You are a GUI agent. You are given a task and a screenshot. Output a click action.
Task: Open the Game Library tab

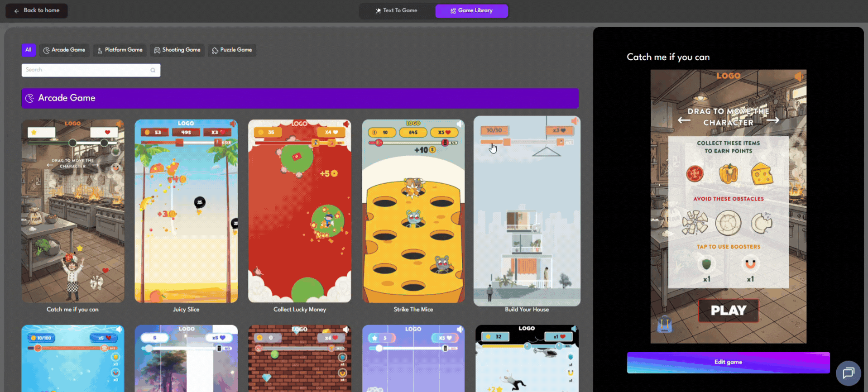pos(471,10)
